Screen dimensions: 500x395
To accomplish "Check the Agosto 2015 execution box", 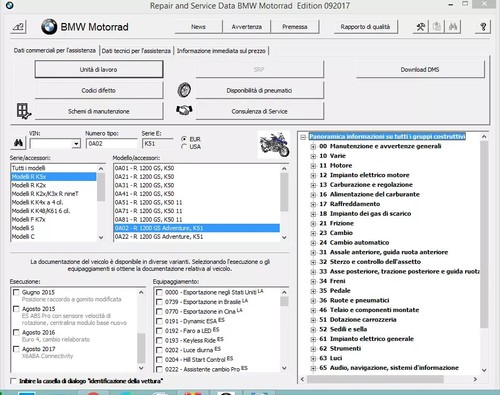I will click(x=16, y=309).
